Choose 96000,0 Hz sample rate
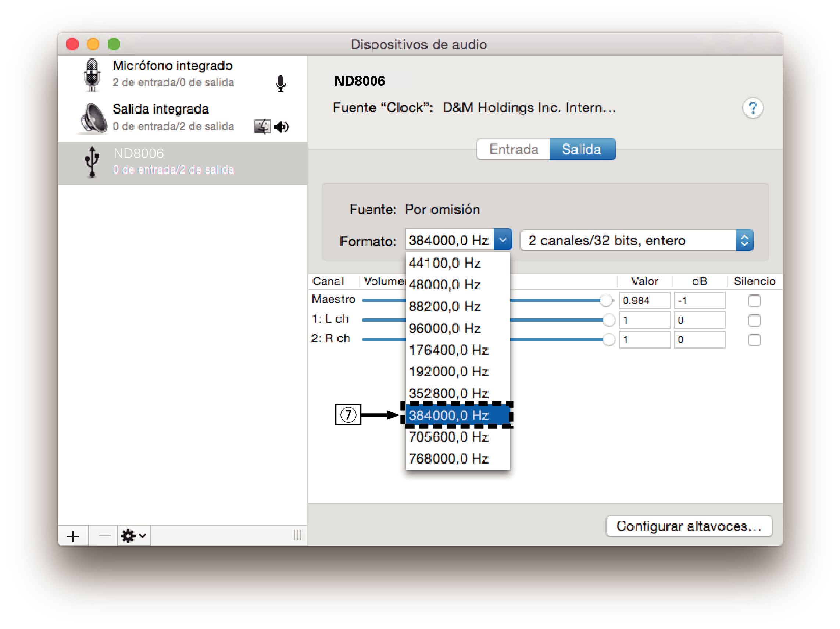840x629 pixels. [x=458, y=328]
